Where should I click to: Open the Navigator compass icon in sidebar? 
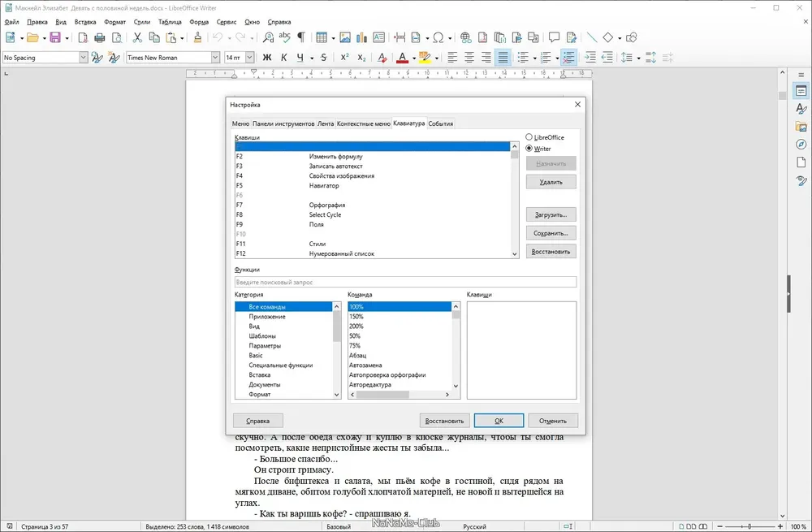801,145
